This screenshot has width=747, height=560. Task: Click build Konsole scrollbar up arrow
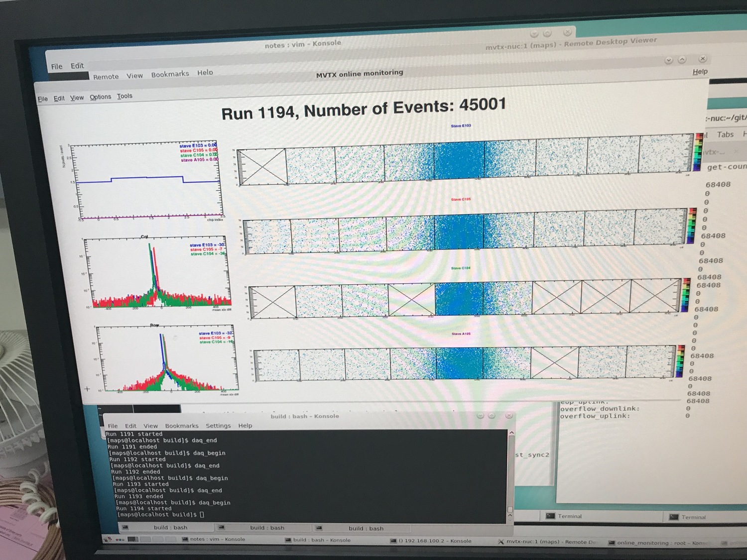coord(510,434)
